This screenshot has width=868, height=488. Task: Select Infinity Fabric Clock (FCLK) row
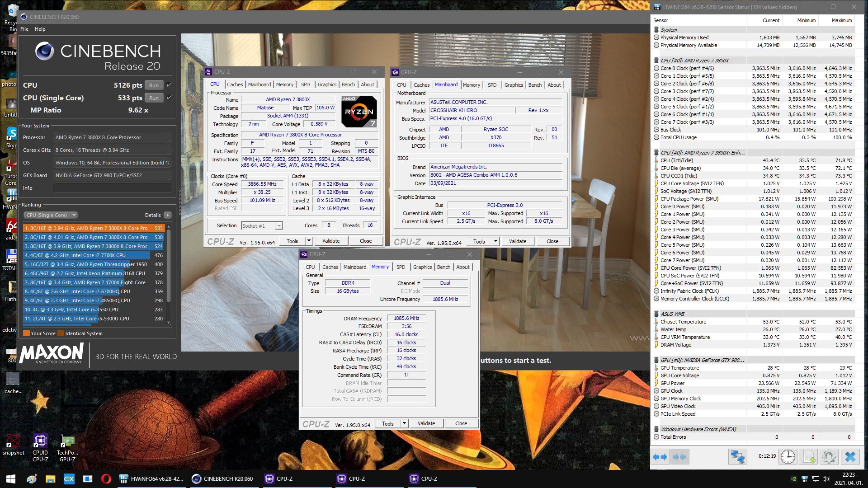(x=753, y=291)
